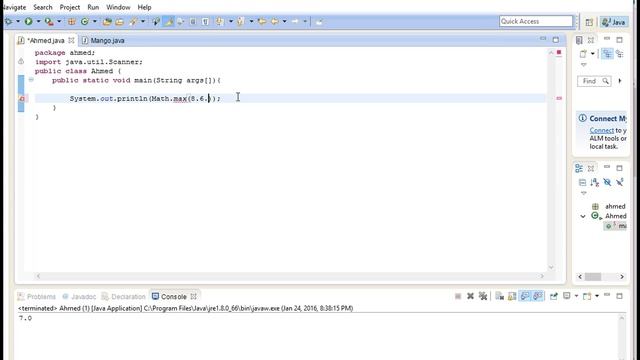Click the green Run button in toolbar
The width and height of the screenshot is (640, 360).
[28, 22]
